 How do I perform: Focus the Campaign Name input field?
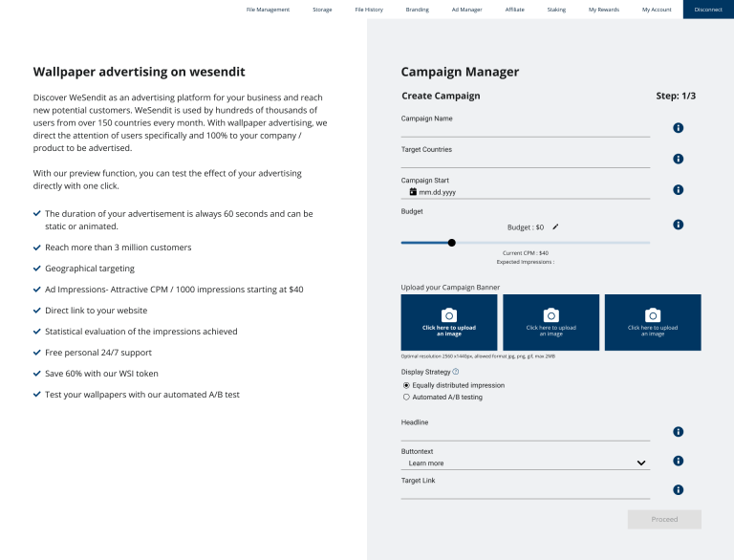click(526, 130)
